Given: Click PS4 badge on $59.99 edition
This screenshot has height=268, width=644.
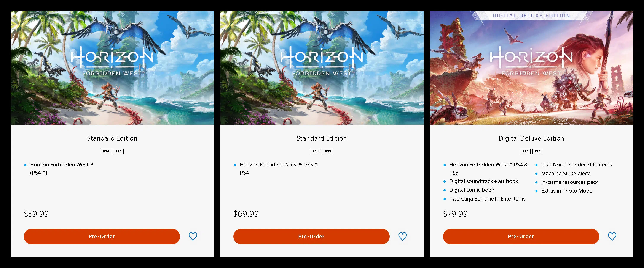Looking at the screenshot, I should pos(106,151).
